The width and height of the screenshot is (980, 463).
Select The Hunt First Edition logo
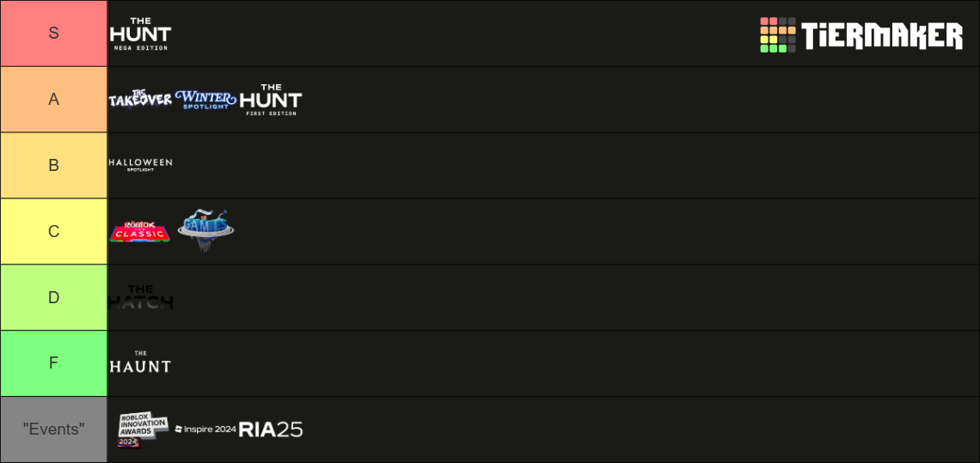271,100
